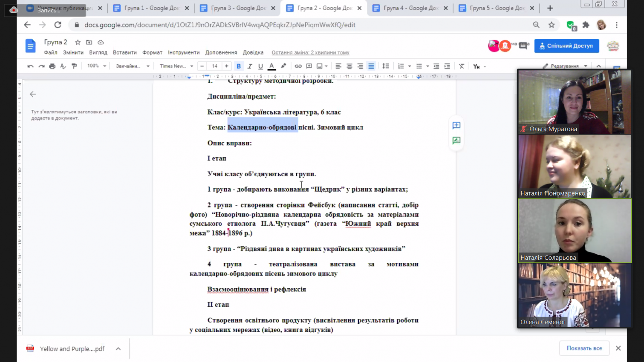Open the Вигляд menu
This screenshot has height=362, width=644.
[x=98, y=52]
